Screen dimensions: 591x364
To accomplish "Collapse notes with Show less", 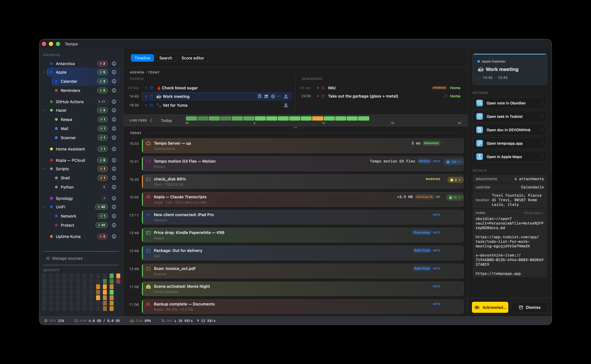I will click(534, 213).
